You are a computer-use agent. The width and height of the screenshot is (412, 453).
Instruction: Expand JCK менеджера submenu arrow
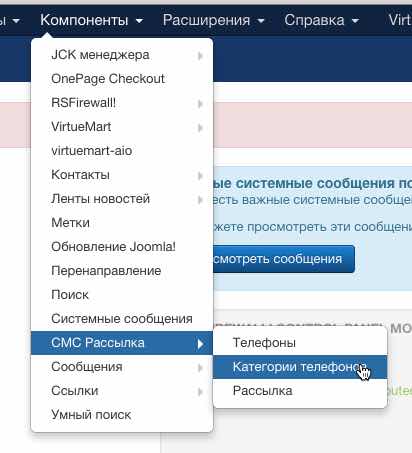200,56
